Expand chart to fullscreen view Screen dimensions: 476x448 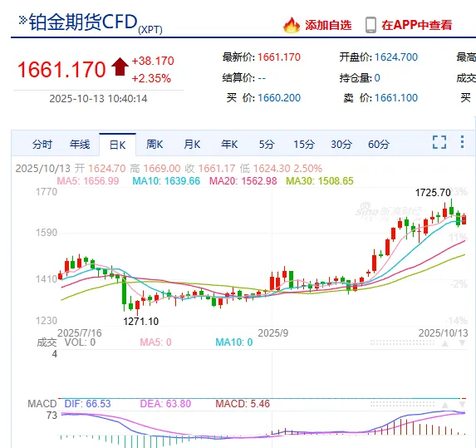coord(439,142)
